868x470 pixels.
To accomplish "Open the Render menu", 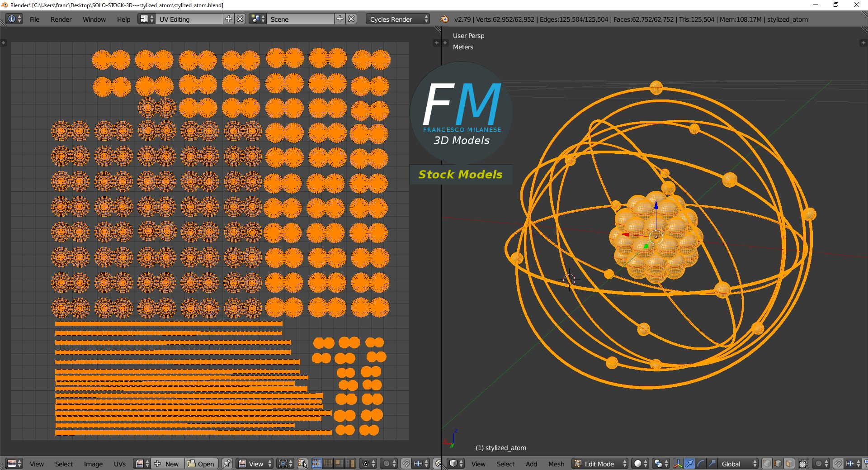I will coord(61,19).
